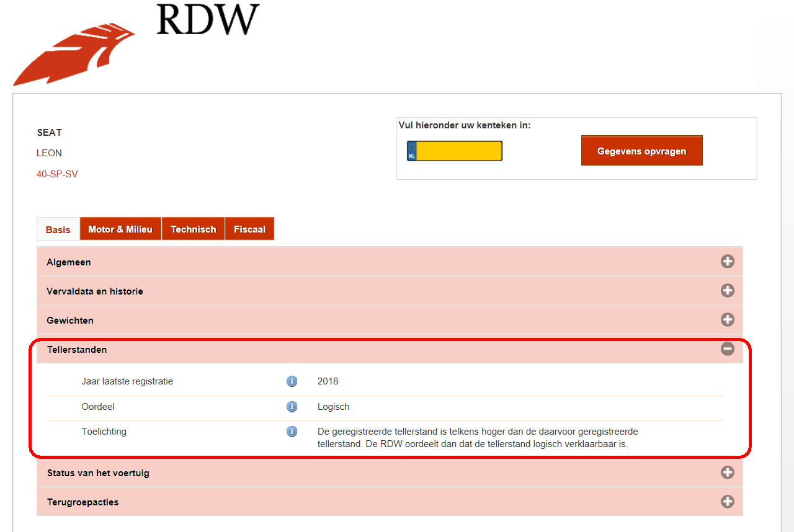Open the Technisch tab
The height and width of the screenshot is (532, 794).
coord(194,229)
